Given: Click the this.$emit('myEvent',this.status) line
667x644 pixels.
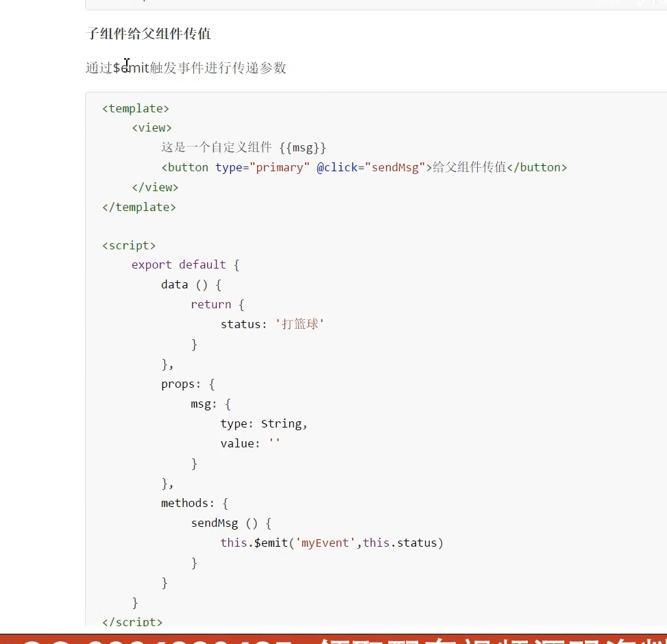Looking at the screenshot, I should tap(332, 543).
